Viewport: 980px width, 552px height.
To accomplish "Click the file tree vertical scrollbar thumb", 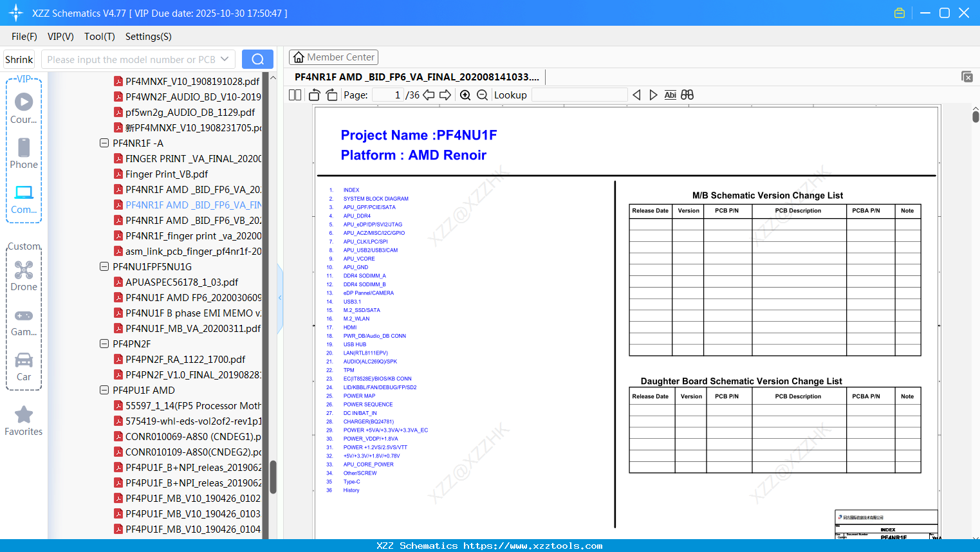I will click(x=273, y=477).
